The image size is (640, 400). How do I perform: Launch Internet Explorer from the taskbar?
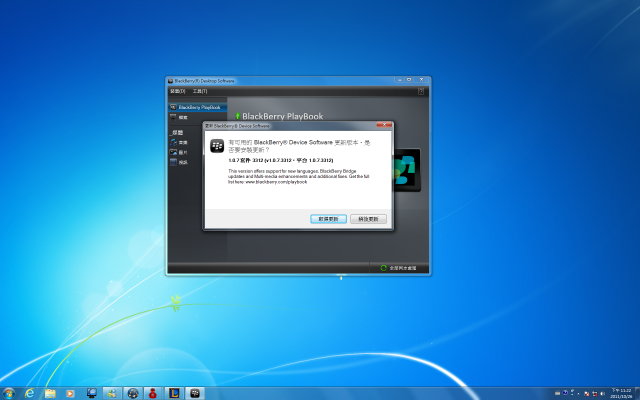point(29,393)
